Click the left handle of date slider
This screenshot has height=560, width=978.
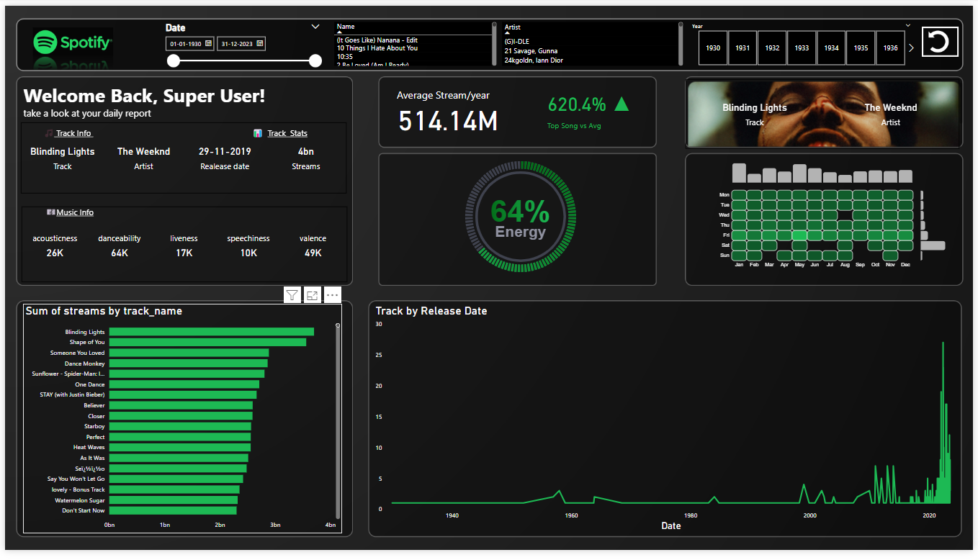pos(174,61)
